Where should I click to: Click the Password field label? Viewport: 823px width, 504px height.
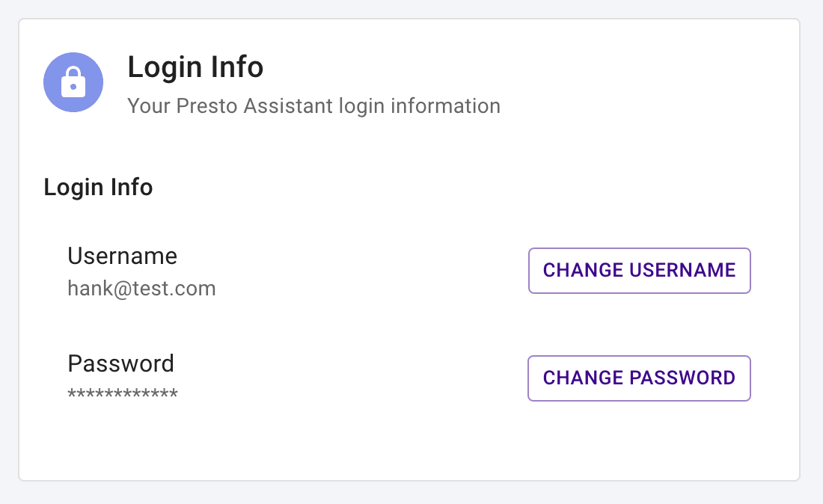click(120, 364)
